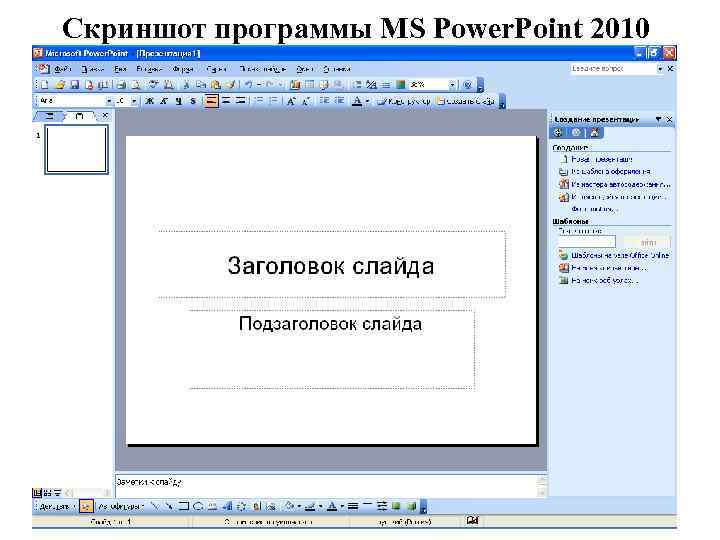Viewport: 720px width, 540px height.
Task: Open the Автофигуры dropdown
Action: [x=121, y=506]
